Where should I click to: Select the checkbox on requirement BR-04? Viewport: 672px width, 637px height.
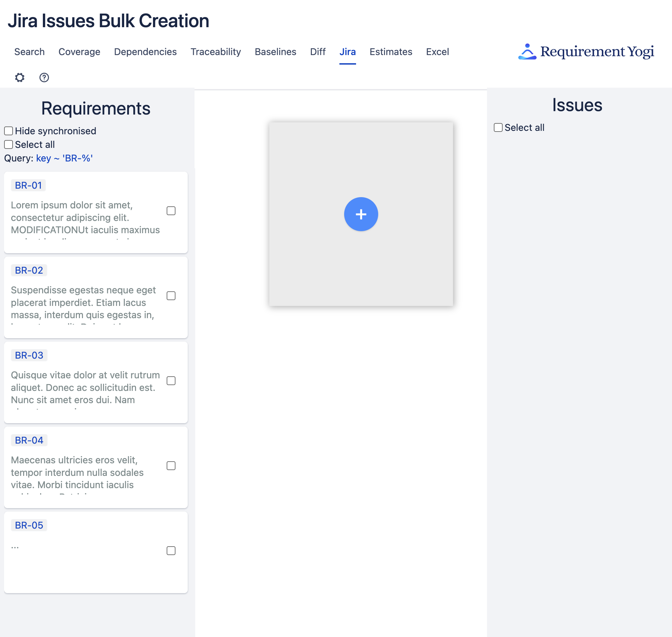(x=171, y=466)
